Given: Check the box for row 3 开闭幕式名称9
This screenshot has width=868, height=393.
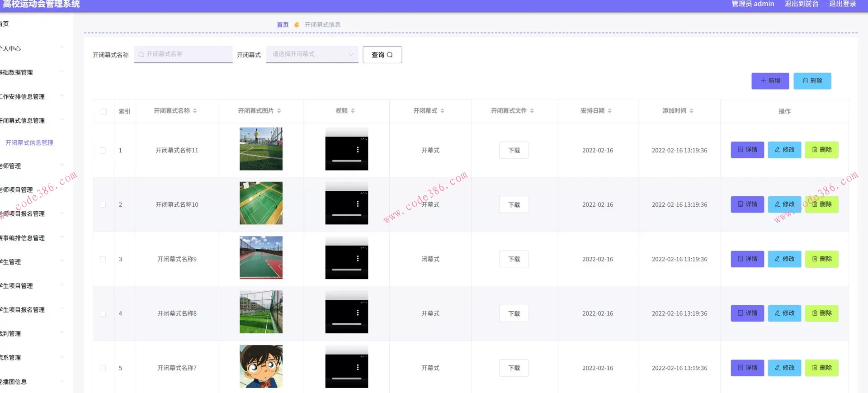Looking at the screenshot, I should point(103,259).
